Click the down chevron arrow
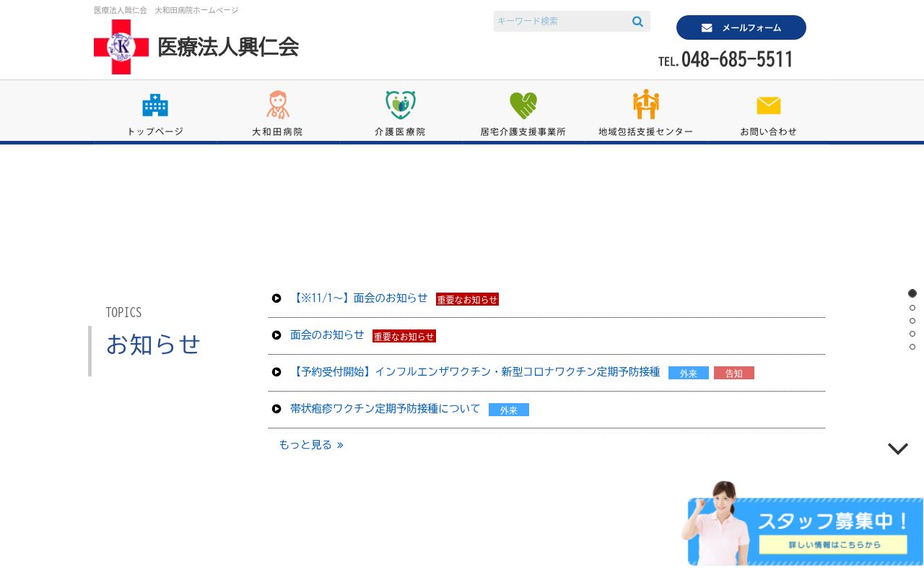The height and width of the screenshot is (578, 924). click(x=898, y=449)
